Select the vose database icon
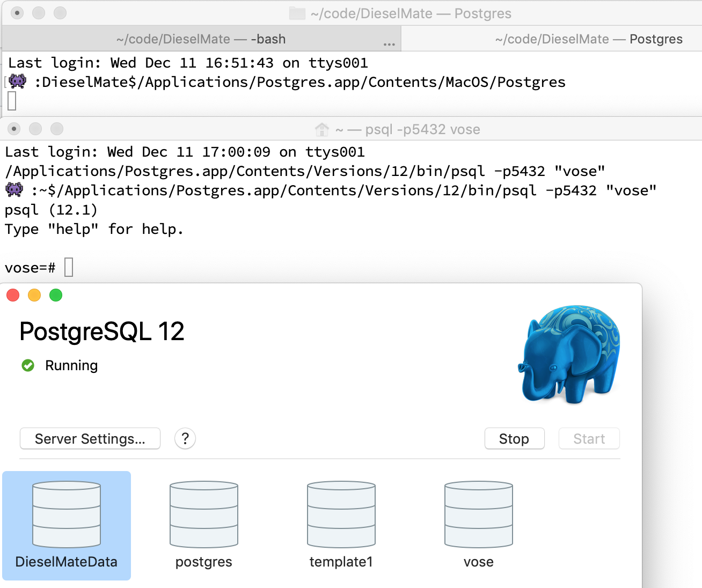 pyautogui.click(x=479, y=514)
